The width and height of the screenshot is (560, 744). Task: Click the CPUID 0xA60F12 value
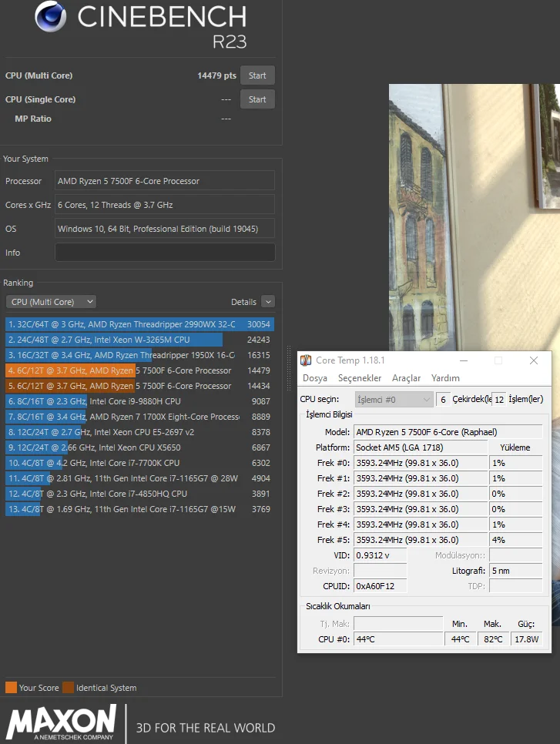381,586
